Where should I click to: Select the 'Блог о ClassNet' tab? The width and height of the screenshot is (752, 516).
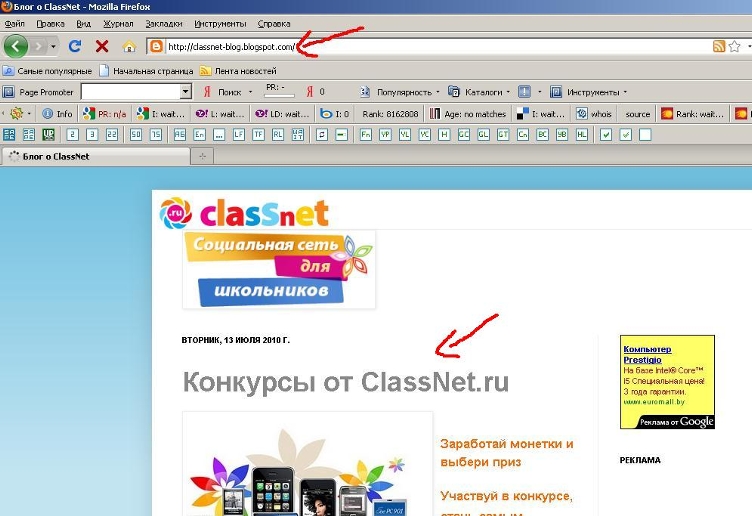[x=96, y=156]
